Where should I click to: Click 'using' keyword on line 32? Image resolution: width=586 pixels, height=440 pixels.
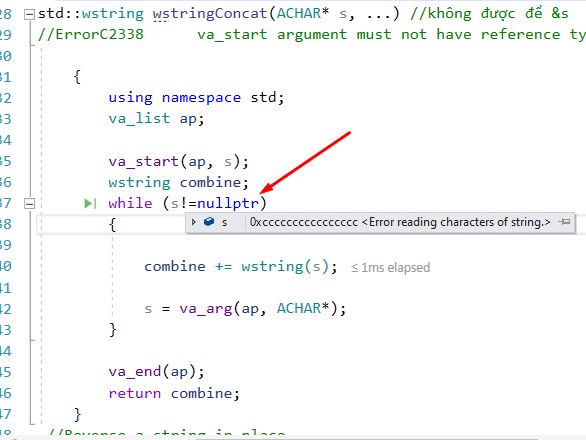(130, 98)
